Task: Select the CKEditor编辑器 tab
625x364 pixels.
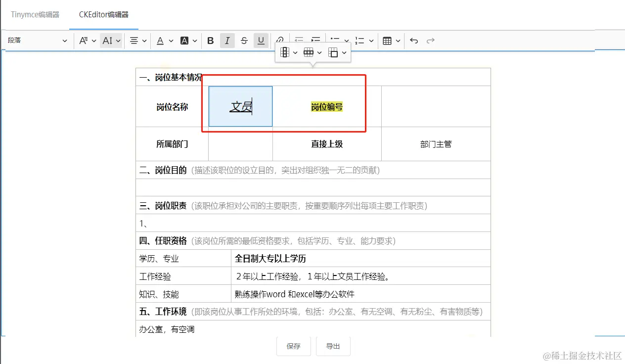Action: click(x=104, y=14)
